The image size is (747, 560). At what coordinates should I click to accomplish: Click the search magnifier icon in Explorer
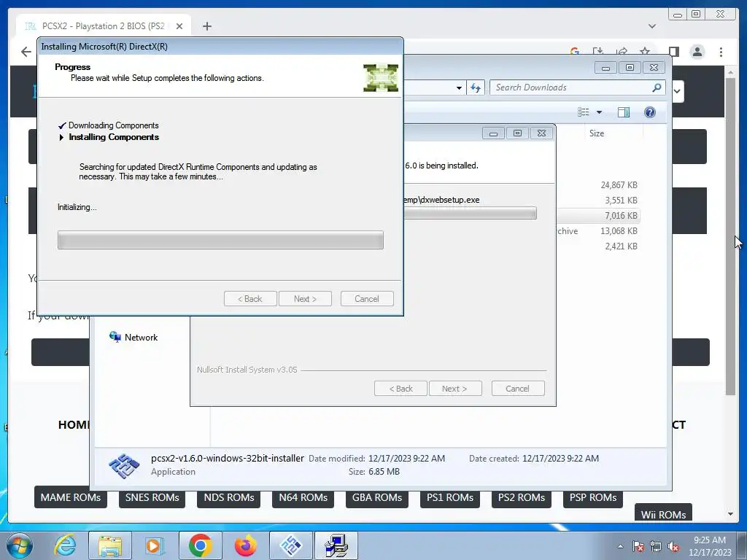click(657, 87)
